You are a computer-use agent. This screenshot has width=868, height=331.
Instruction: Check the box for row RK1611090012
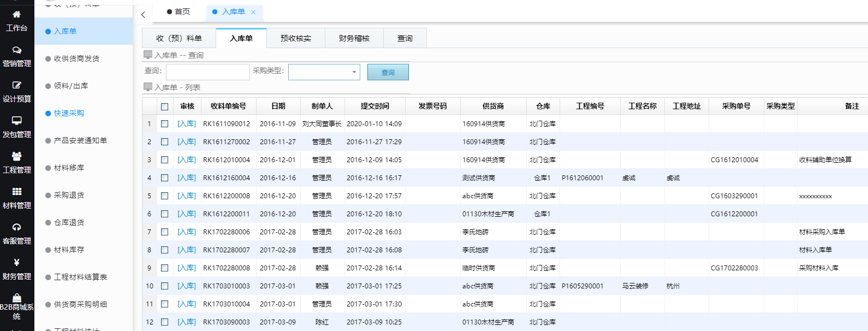(164, 124)
